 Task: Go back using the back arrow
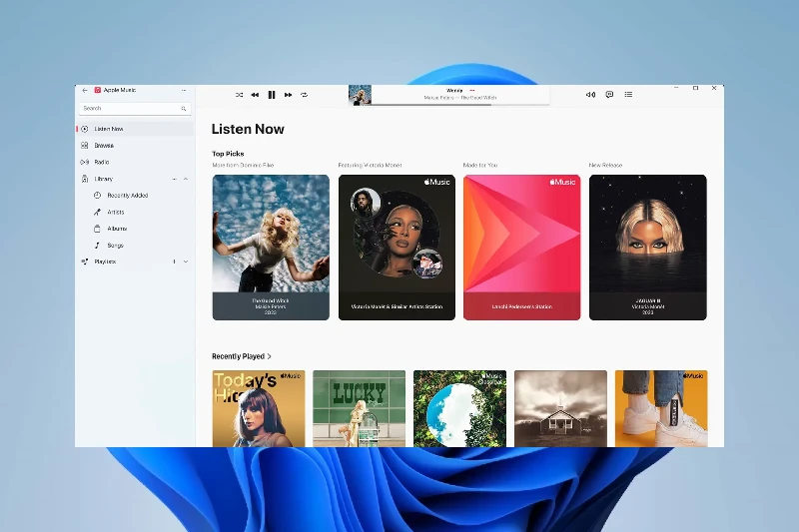click(85, 90)
